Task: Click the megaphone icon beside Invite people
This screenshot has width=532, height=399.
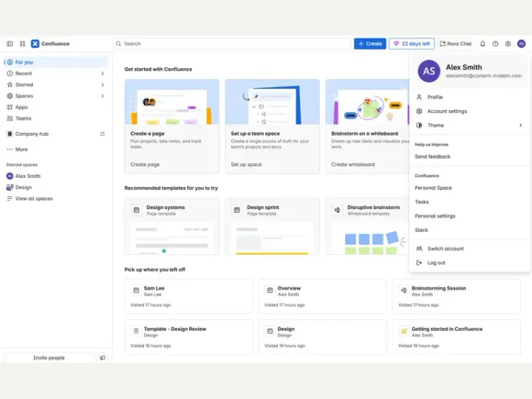Action: [x=103, y=358]
